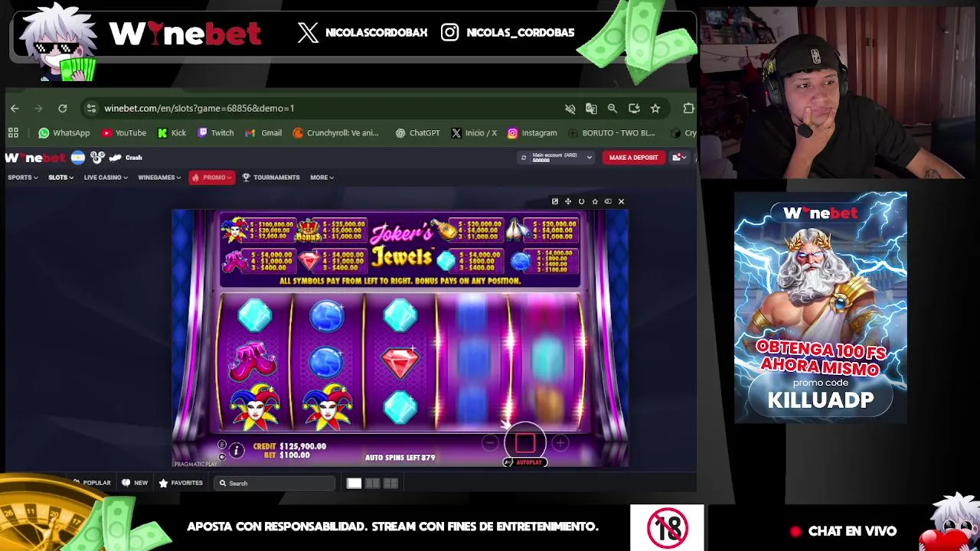Open the WhatsApp bookmark
The width and height of the screenshot is (980, 551).
point(64,133)
